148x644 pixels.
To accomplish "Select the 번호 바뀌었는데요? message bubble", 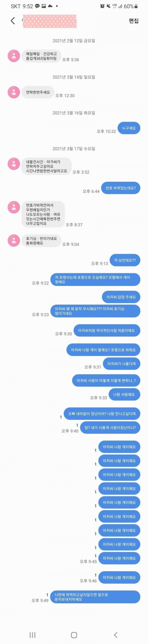I will 121,188.
